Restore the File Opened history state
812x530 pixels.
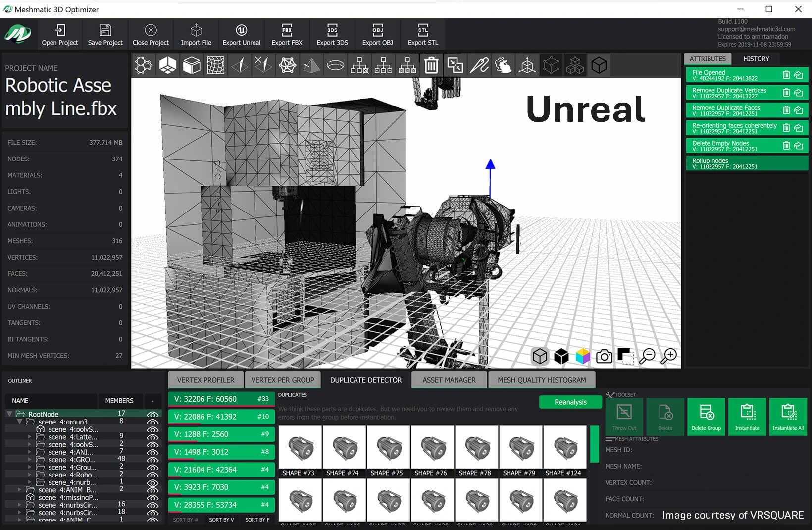[x=799, y=75]
